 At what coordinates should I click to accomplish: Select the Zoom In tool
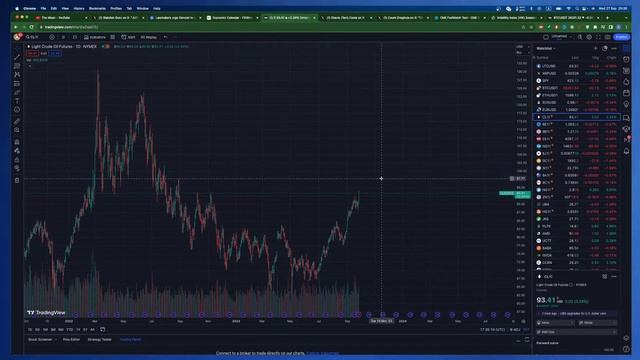17,130
